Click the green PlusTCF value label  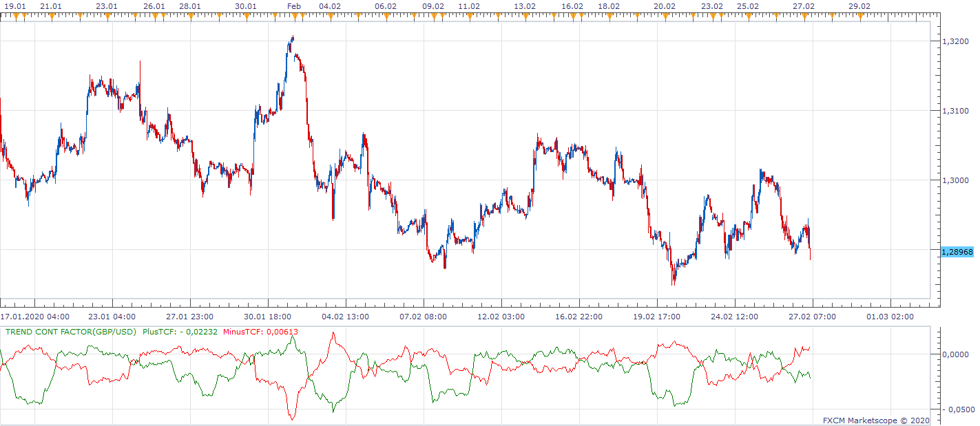[x=180, y=331]
